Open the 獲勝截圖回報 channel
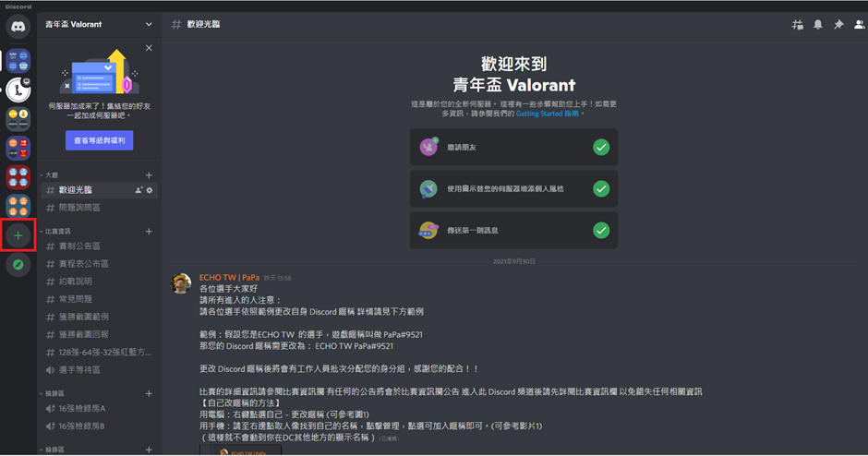Screen dimensions: 868x456 pyautogui.click(x=100, y=335)
